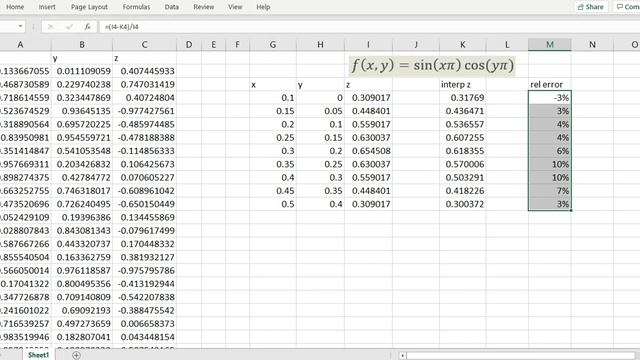Select cell with value 0.418226
This screenshot has width=640, height=360.
[462, 191]
